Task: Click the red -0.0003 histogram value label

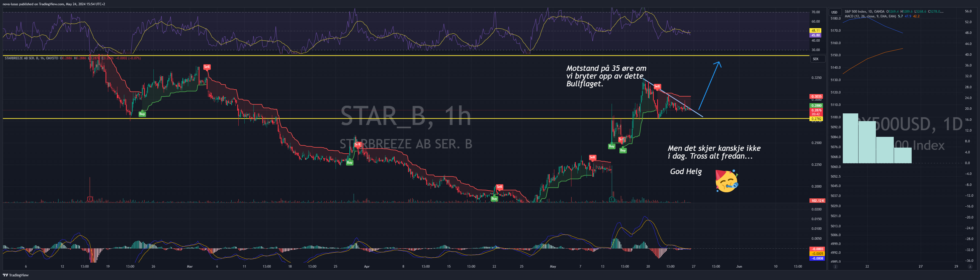Action: 817,249
